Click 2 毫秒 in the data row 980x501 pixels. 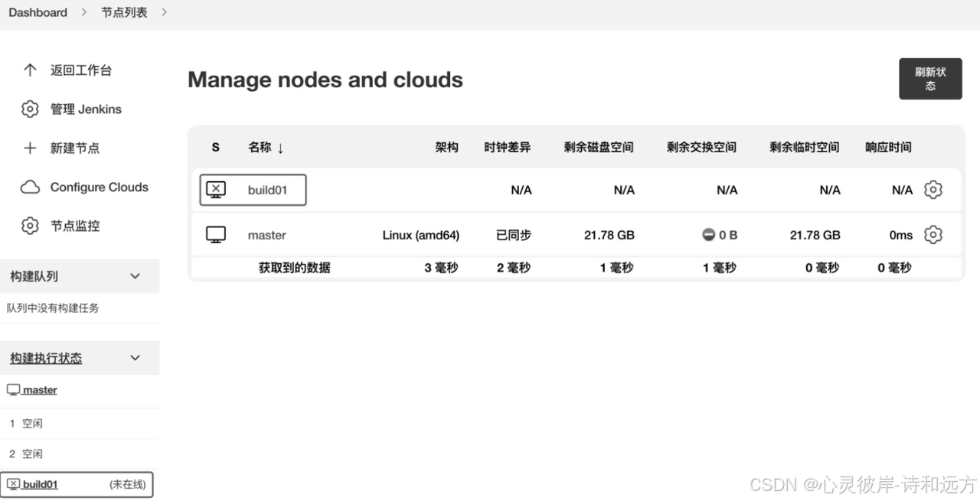pos(514,268)
